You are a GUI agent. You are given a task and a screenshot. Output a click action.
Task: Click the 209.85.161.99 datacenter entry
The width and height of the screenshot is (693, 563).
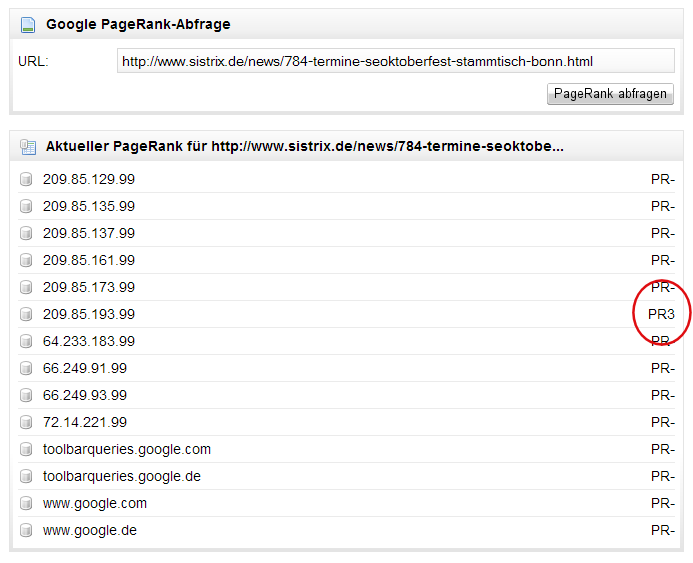[89, 261]
